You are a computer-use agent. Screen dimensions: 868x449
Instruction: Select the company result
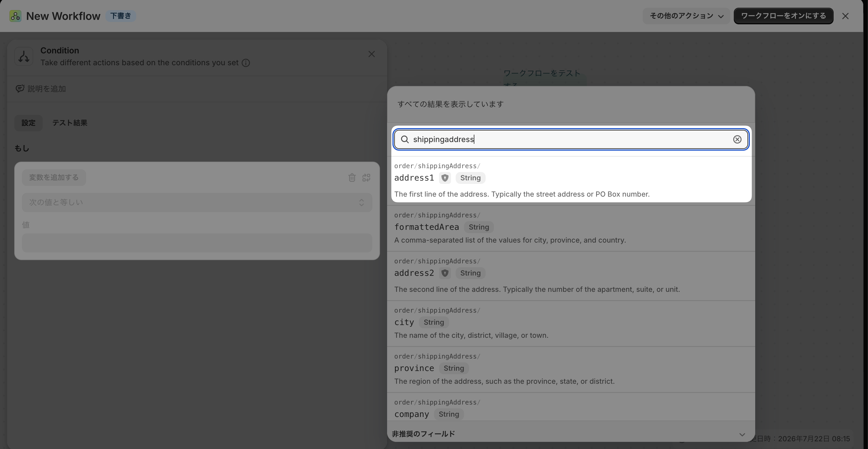[x=571, y=407]
